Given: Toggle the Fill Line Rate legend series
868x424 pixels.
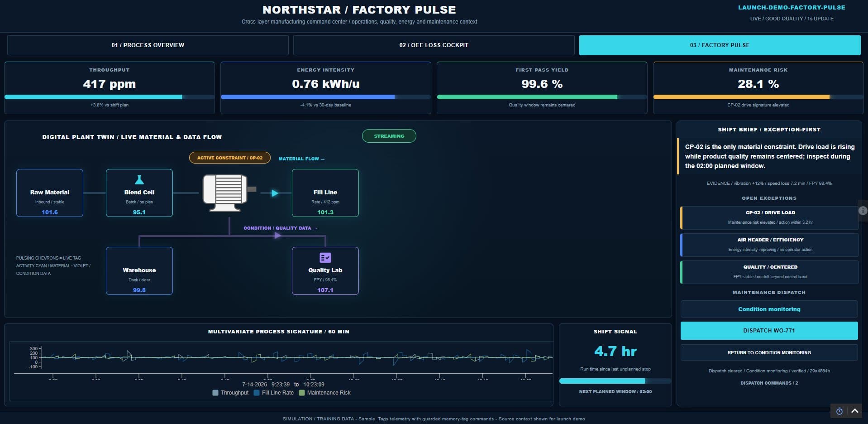Looking at the screenshot, I should tap(274, 393).
